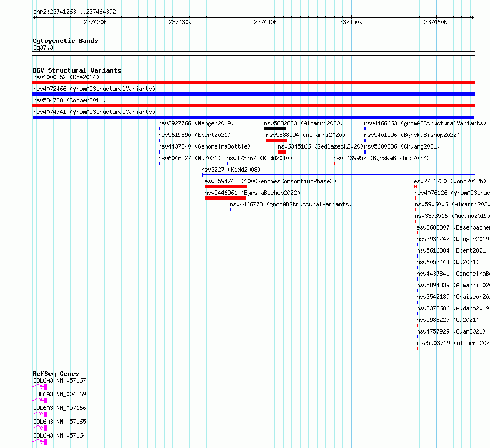Click the blue bar below nsv4072466
Viewport: 490px width, 448px height.
pos(253,94)
